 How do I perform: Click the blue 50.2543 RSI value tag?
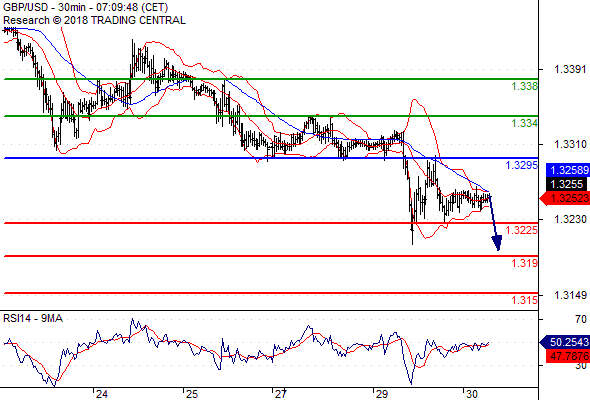565,342
